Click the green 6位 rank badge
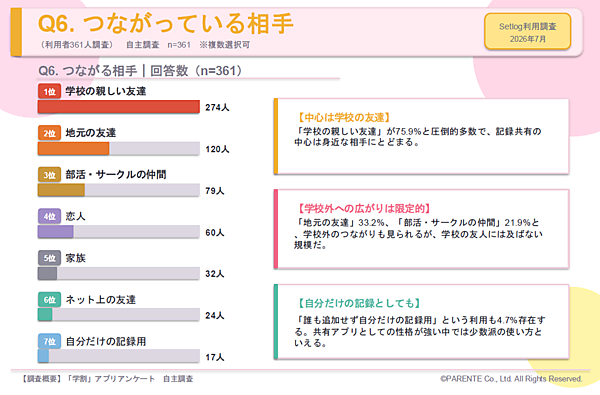The image size is (600, 395). 49,300
